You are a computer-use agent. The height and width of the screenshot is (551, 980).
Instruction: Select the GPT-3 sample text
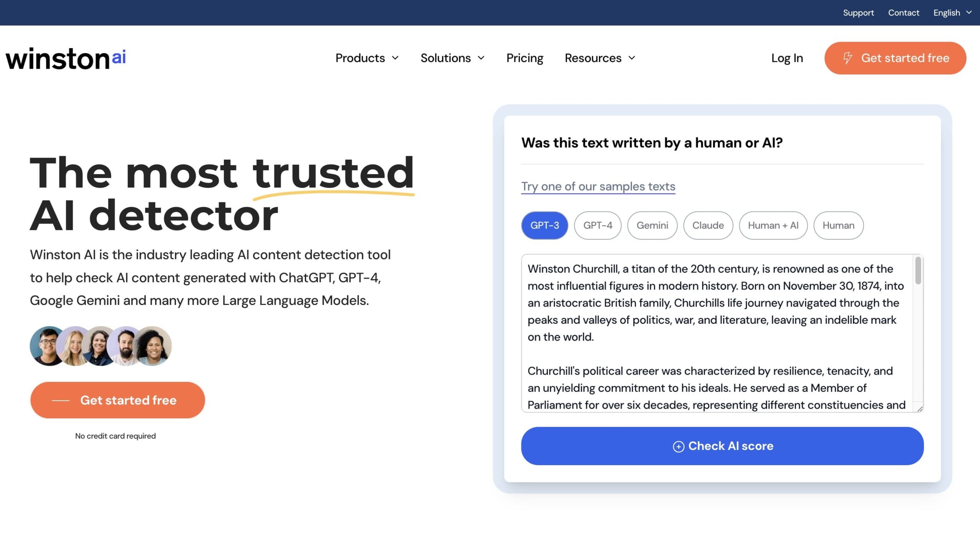544,225
